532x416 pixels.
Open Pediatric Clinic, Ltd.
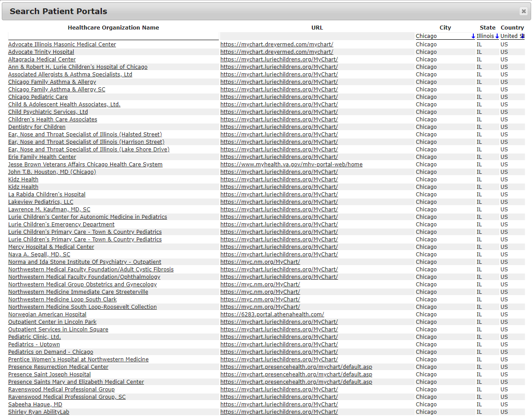tap(34, 337)
